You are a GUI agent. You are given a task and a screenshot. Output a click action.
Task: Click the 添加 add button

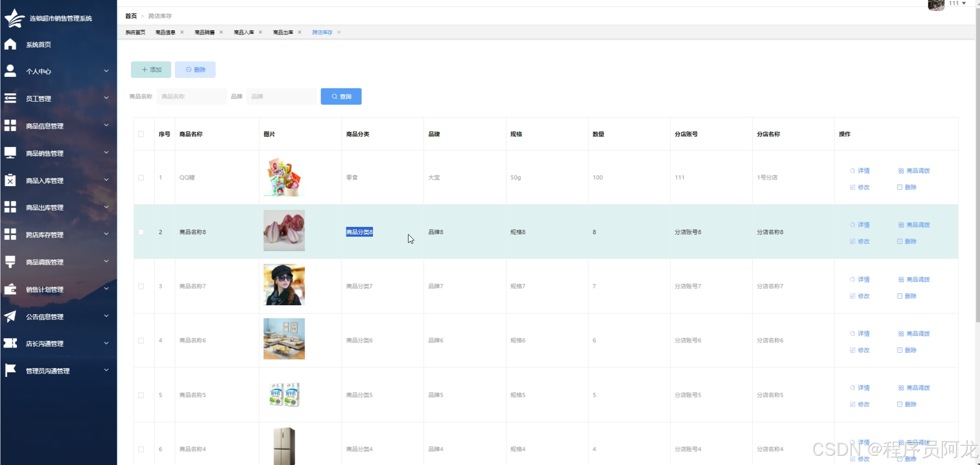tap(151, 70)
